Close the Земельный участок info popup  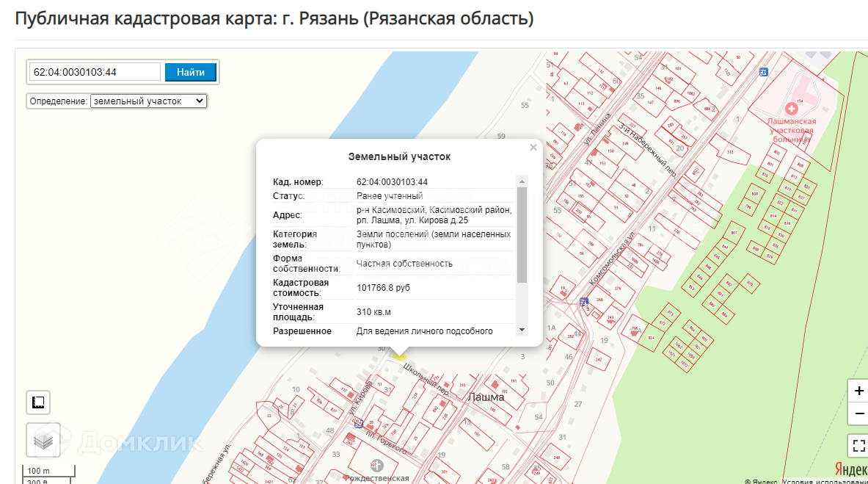click(533, 148)
